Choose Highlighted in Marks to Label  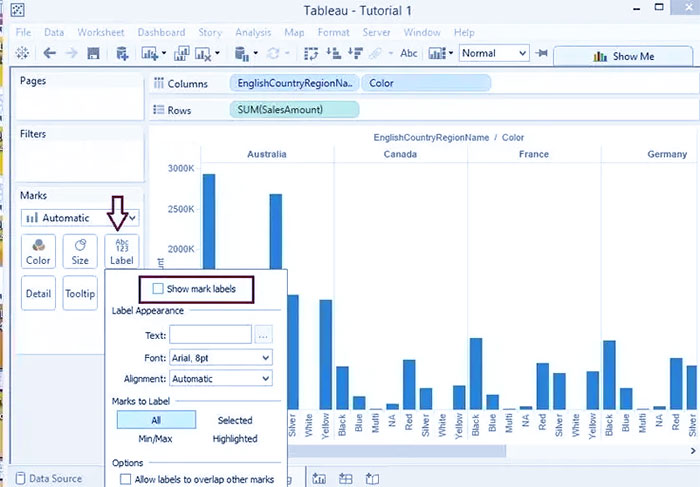click(235, 438)
